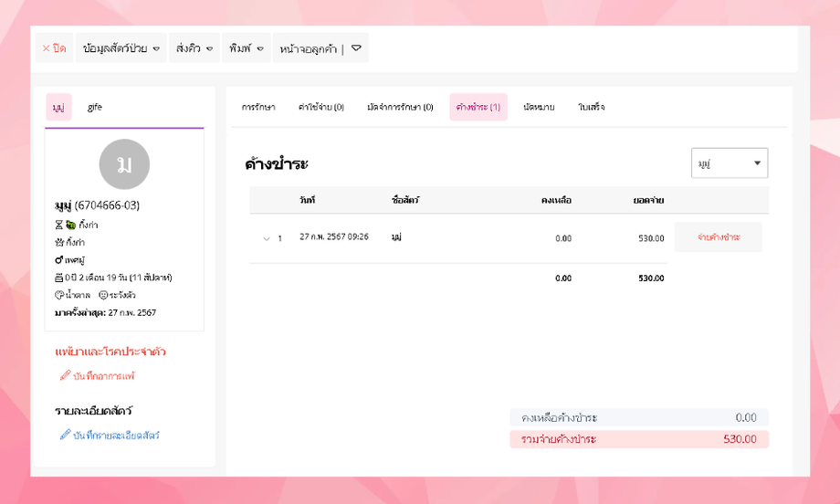Click the pet avatar circle
Viewport: 840px width, 504px height.
[x=124, y=164]
